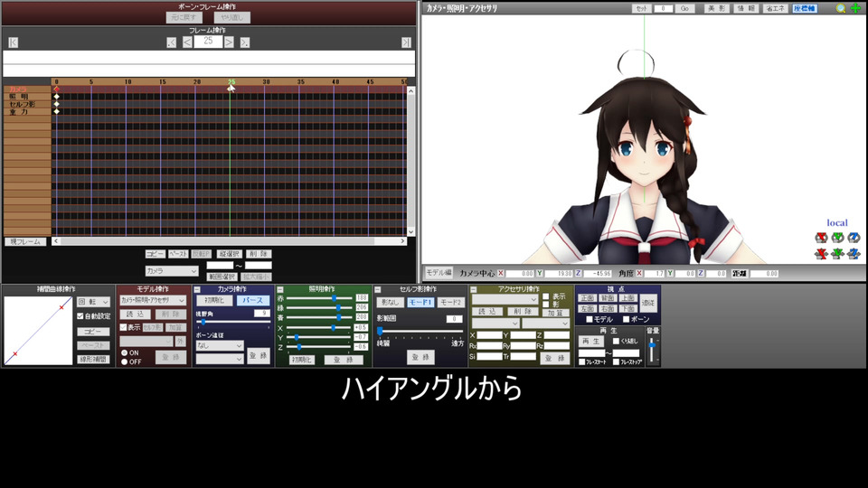
Task: Enable ボーン checkbox in 視点 panel
Action: [626, 319]
